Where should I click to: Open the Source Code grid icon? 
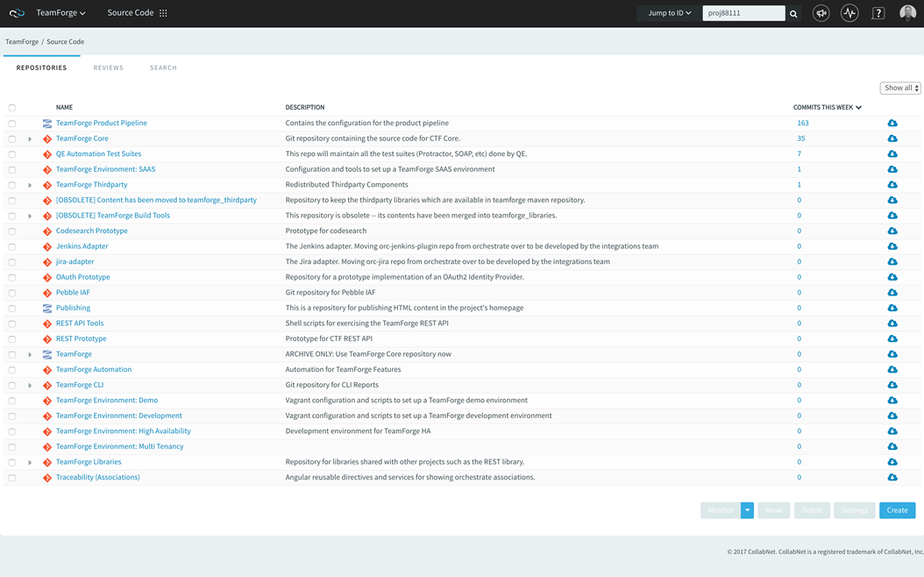coord(163,13)
